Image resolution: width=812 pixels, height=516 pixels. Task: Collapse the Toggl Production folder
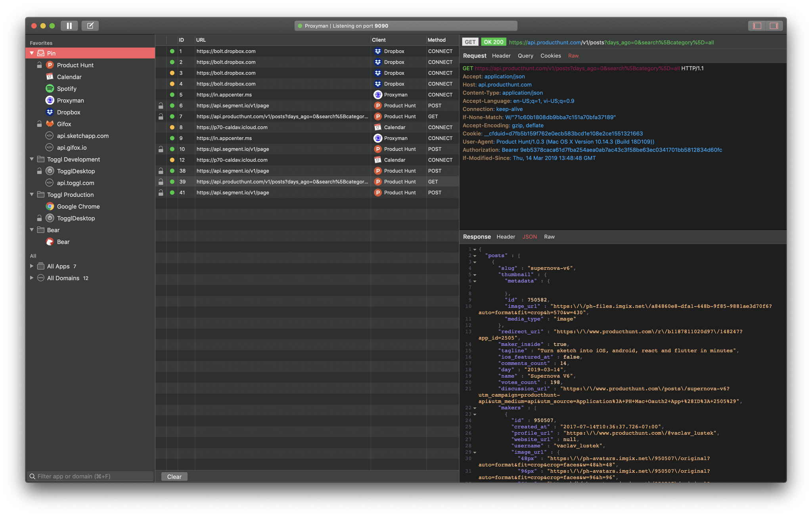tap(32, 195)
